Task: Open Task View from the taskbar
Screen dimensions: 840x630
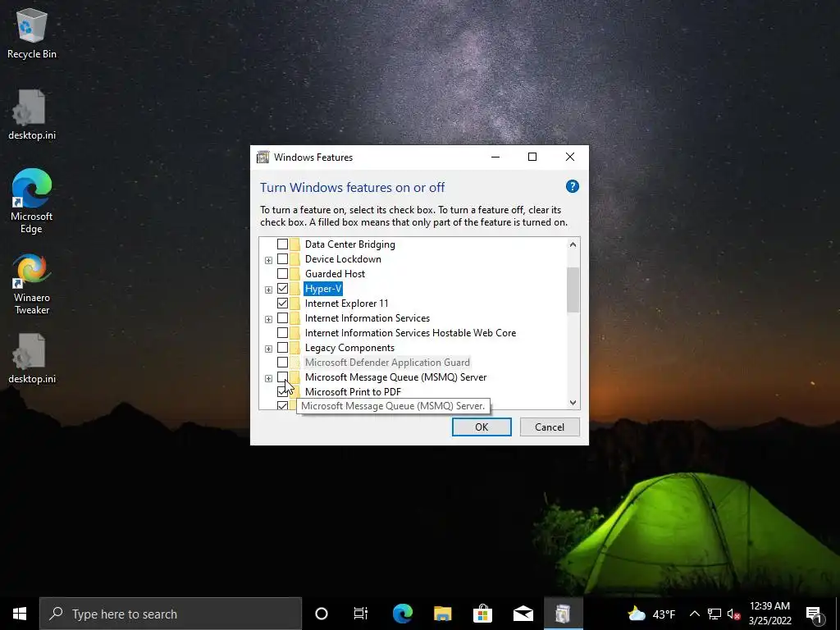Action: tap(361, 614)
